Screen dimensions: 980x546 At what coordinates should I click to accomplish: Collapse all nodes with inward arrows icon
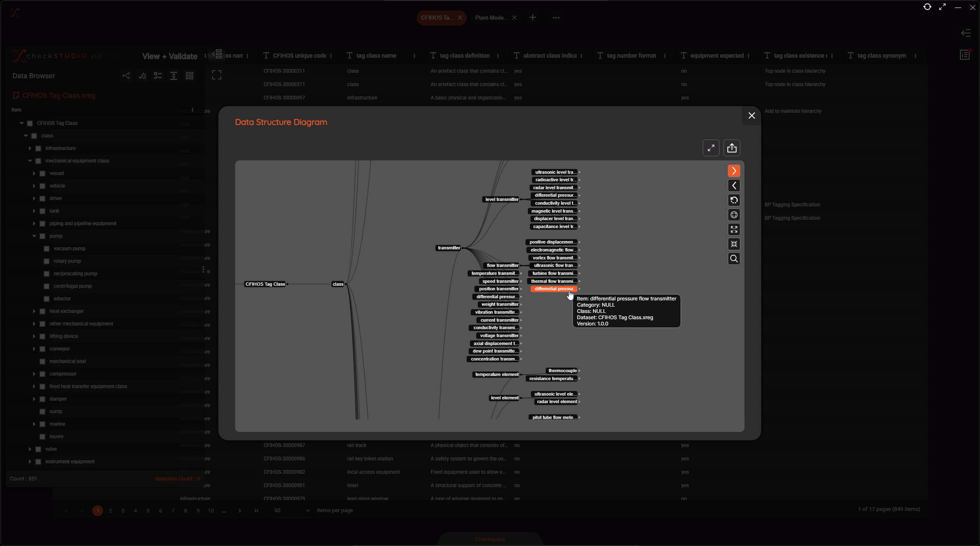[734, 244]
